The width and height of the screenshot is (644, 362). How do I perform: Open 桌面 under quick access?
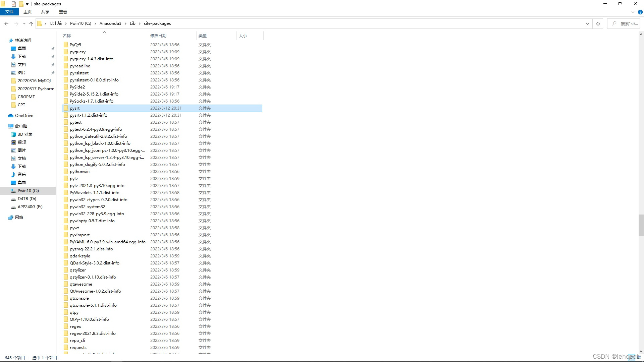pos(22,49)
